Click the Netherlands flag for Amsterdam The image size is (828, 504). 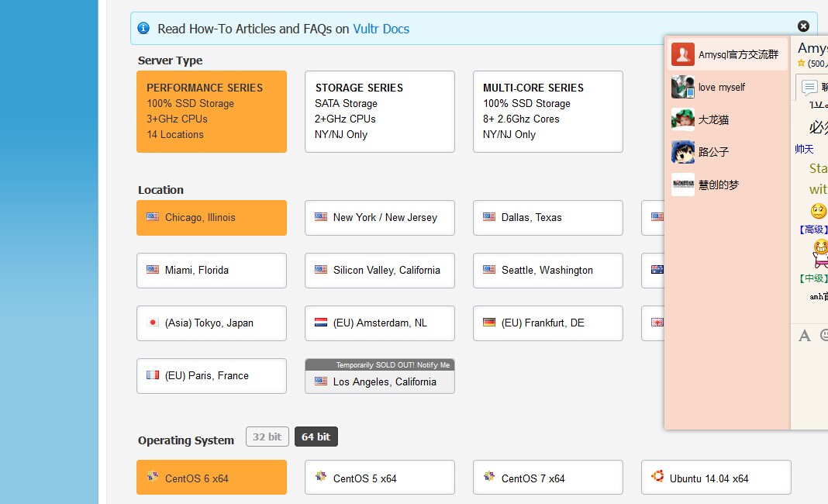click(x=321, y=323)
